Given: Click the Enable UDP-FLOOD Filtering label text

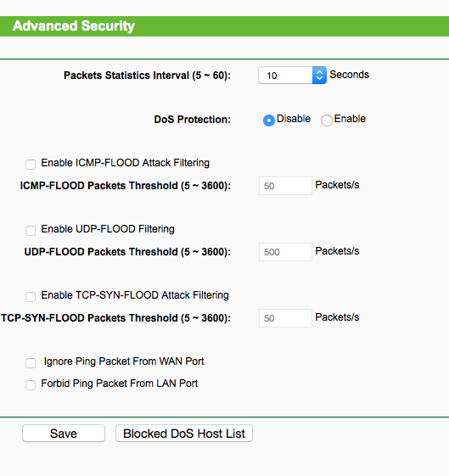Looking at the screenshot, I should (108, 229).
